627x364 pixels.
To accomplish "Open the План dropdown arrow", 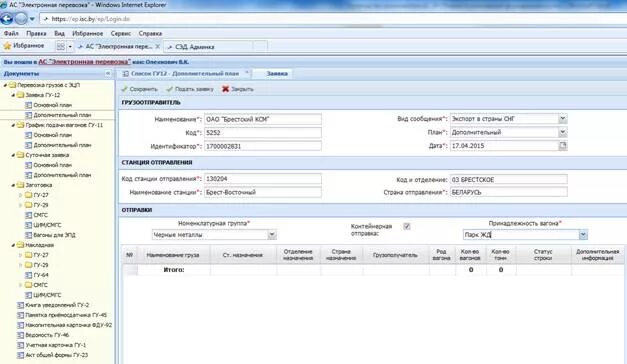I will [563, 132].
